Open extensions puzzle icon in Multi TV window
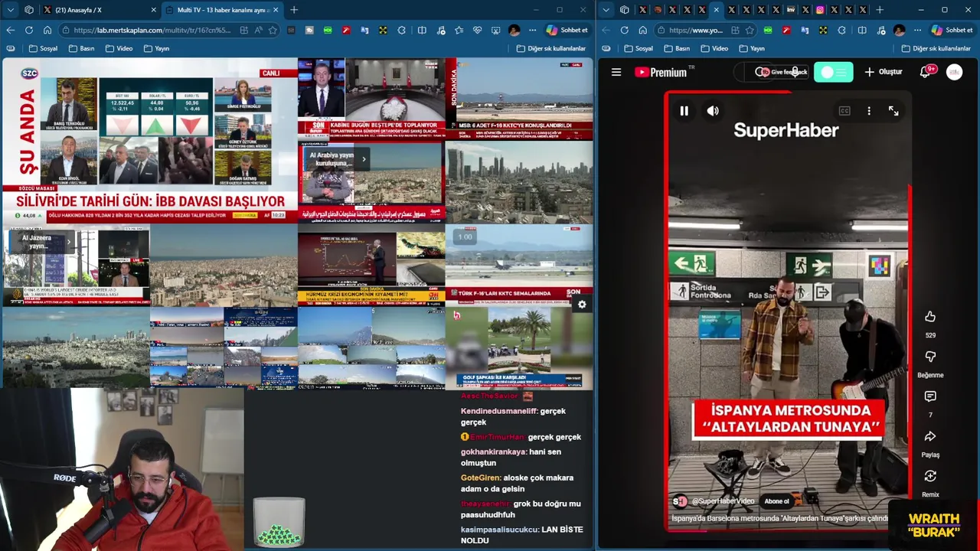This screenshot has width=980, height=551. click(402, 30)
